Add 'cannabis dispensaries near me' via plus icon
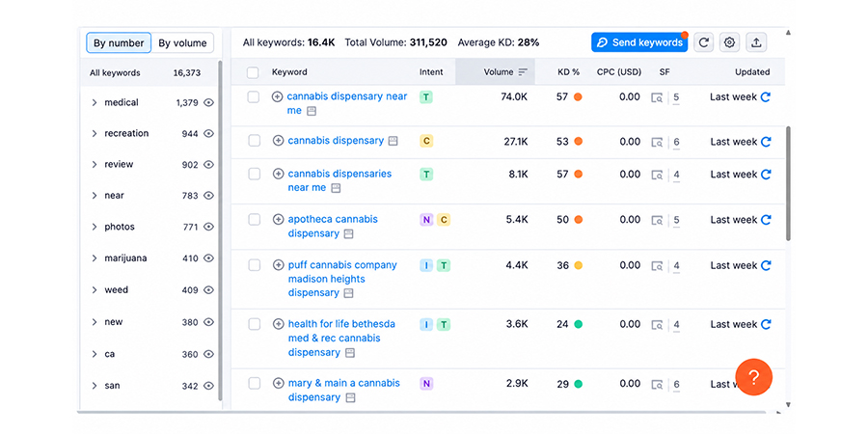Screen dimensions: 868x434 pyautogui.click(x=279, y=174)
